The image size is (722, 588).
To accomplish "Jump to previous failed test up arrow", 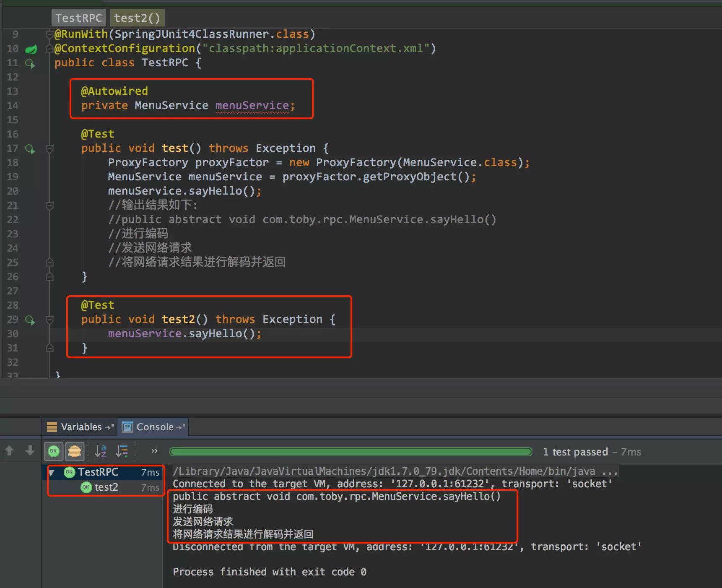I will (9, 451).
